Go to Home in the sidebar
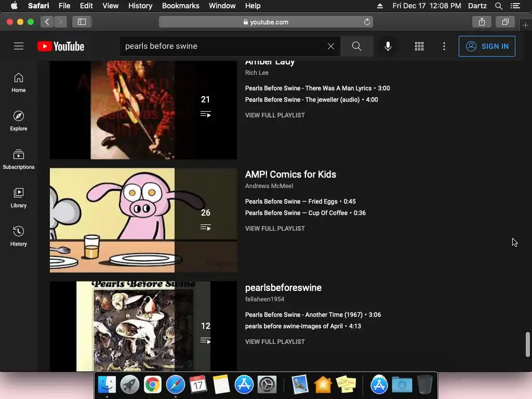The width and height of the screenshot is (532, 399). 19,83
